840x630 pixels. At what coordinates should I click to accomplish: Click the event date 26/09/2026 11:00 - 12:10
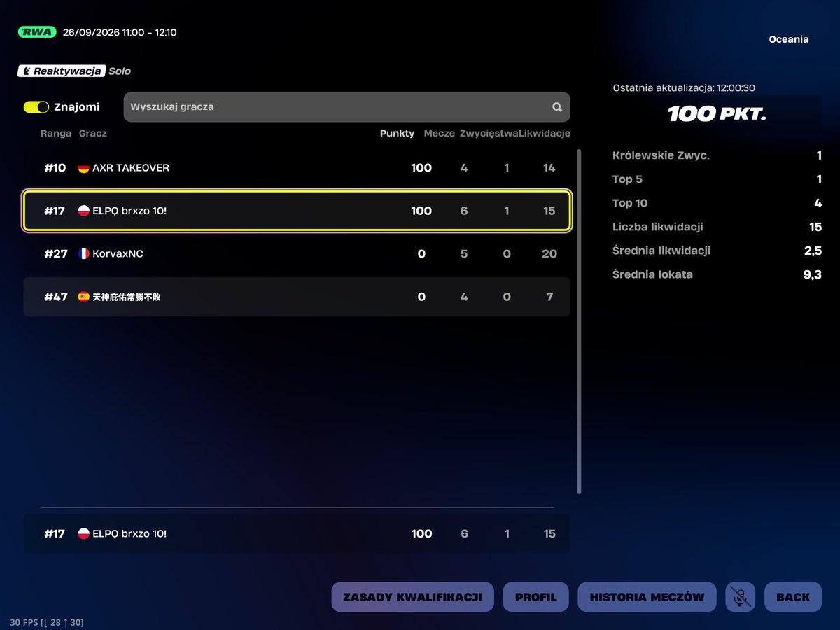coord(120,32)
